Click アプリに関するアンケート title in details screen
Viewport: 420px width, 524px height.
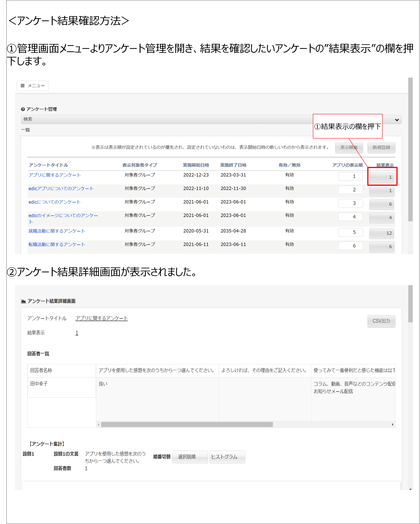click(x=101, y=318)
